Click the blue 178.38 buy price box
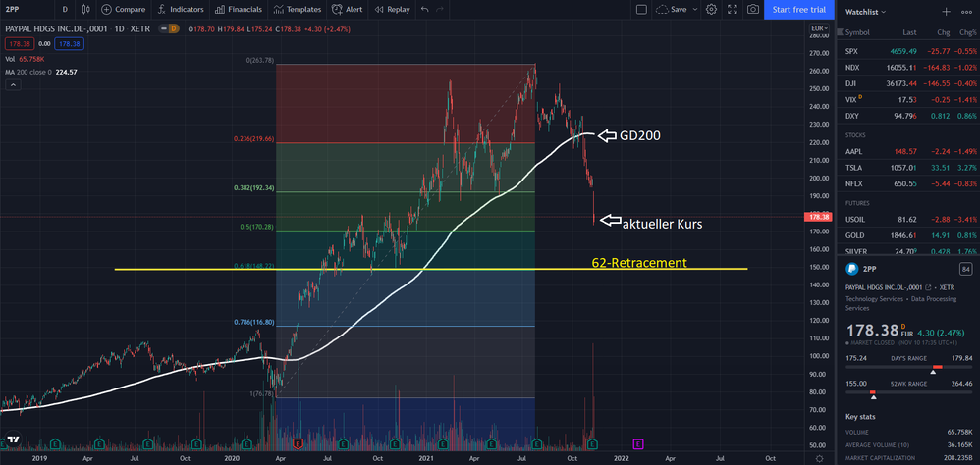Screen dimensions: 980x465 pyautogui.click(x=69, y=44)
